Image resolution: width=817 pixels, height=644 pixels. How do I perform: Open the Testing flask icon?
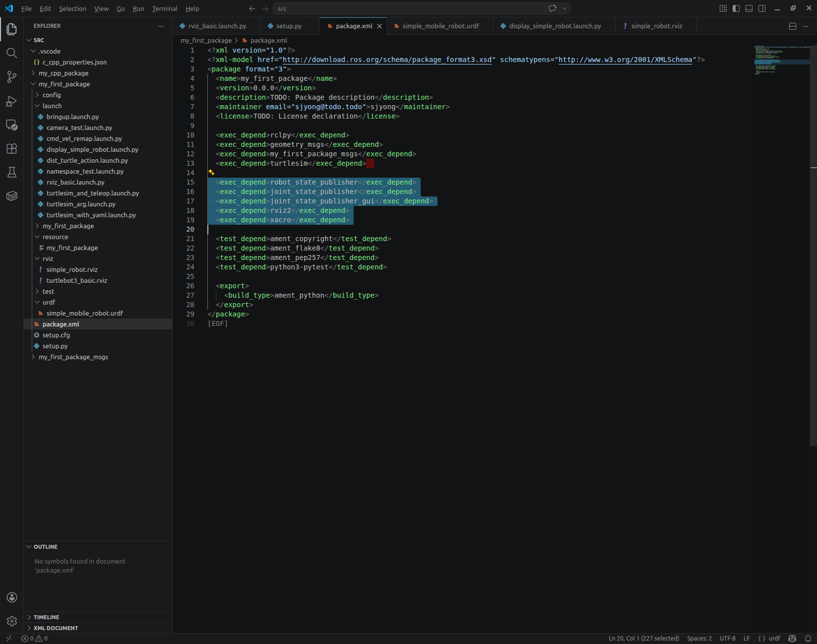pos(12,172)
